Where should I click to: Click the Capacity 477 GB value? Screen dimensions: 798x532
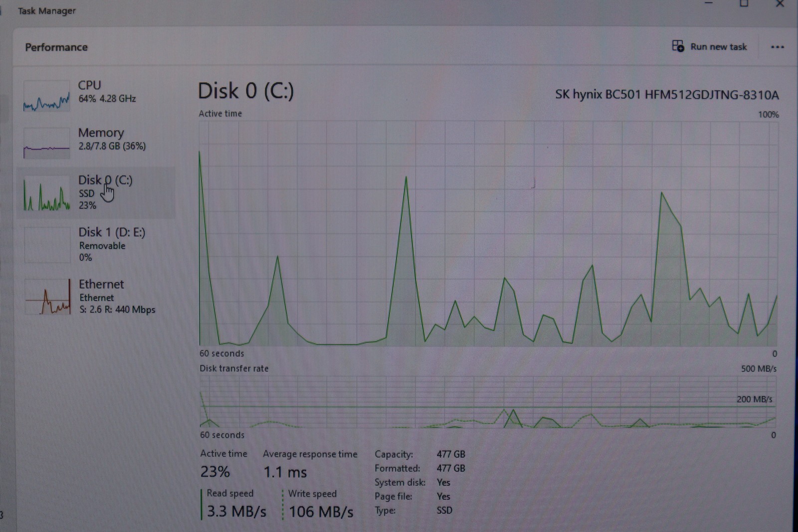451,454
